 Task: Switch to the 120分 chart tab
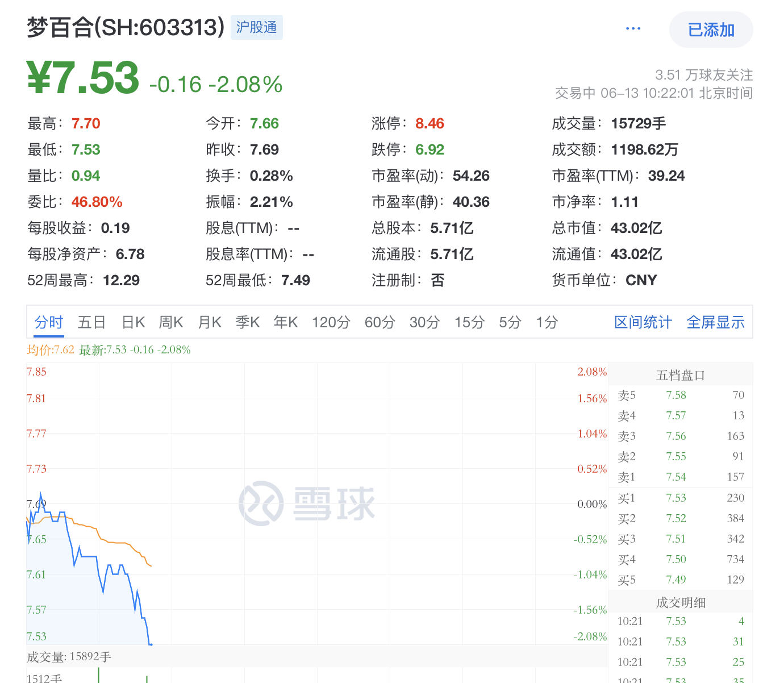pos(331,323)
